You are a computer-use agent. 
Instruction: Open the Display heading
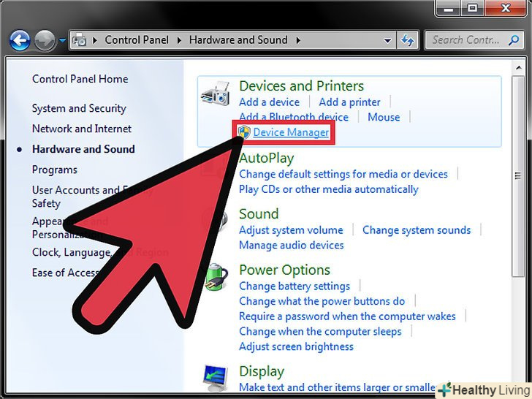pos(262,372)
